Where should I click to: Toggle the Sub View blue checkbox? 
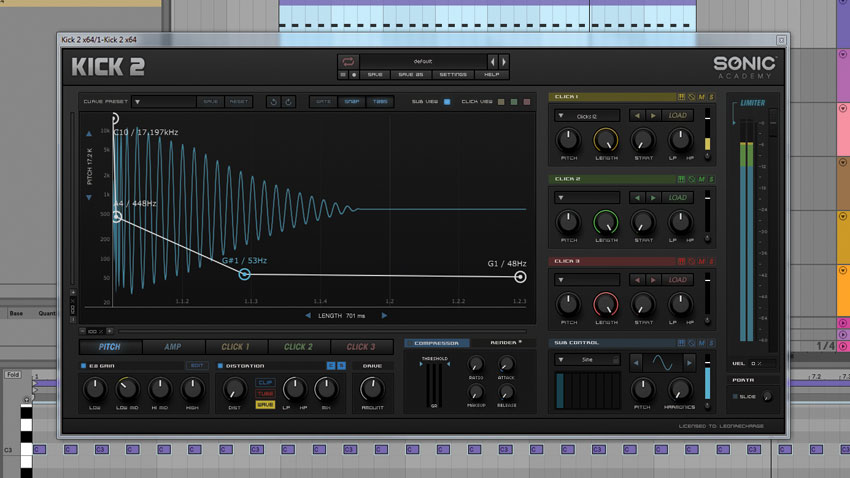tap(447, 102)
